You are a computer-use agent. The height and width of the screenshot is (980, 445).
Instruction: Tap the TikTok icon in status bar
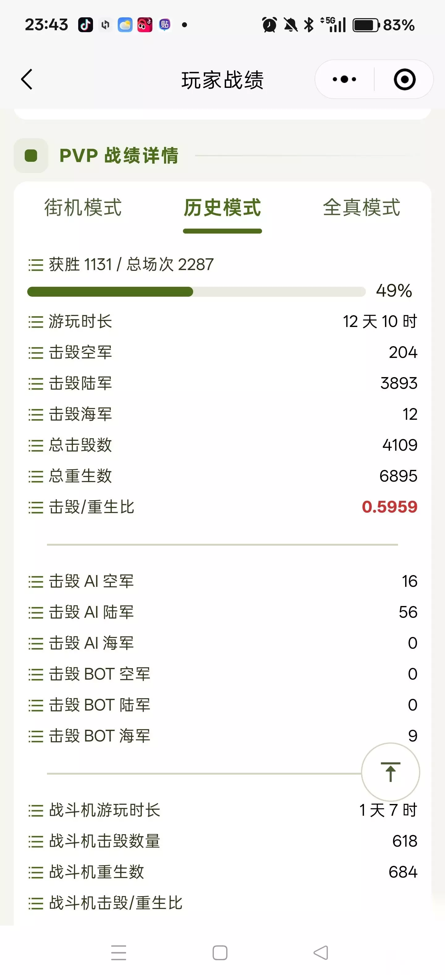pos(86,25)
